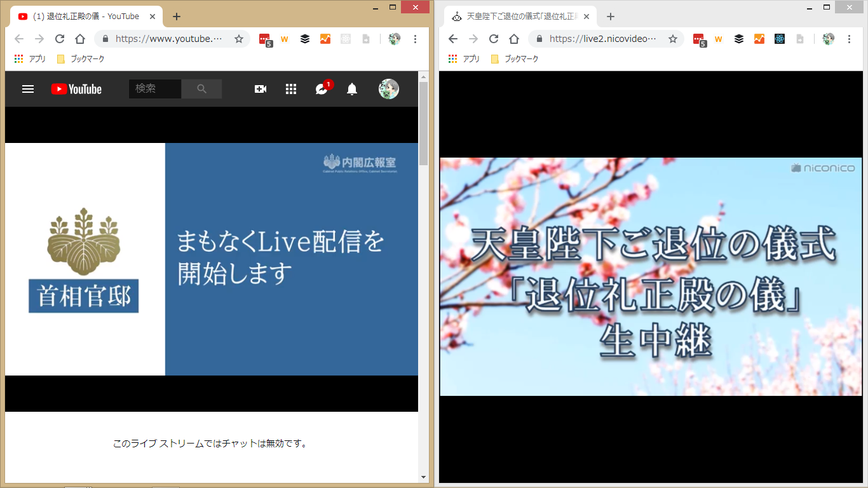Open Chrome menu in the niconico window

pos(849,39)
